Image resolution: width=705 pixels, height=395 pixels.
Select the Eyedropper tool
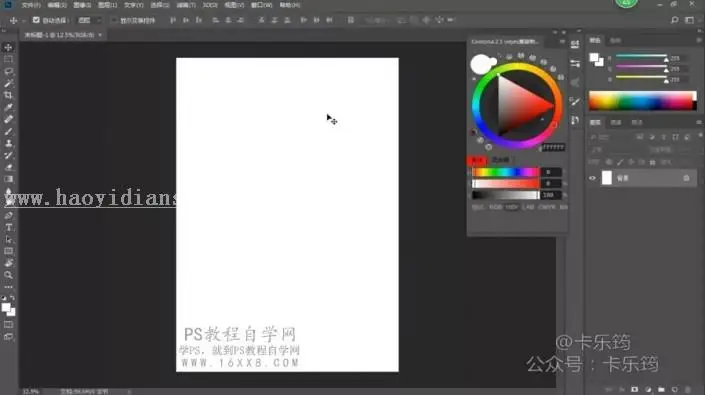click(x=8, y=107)
